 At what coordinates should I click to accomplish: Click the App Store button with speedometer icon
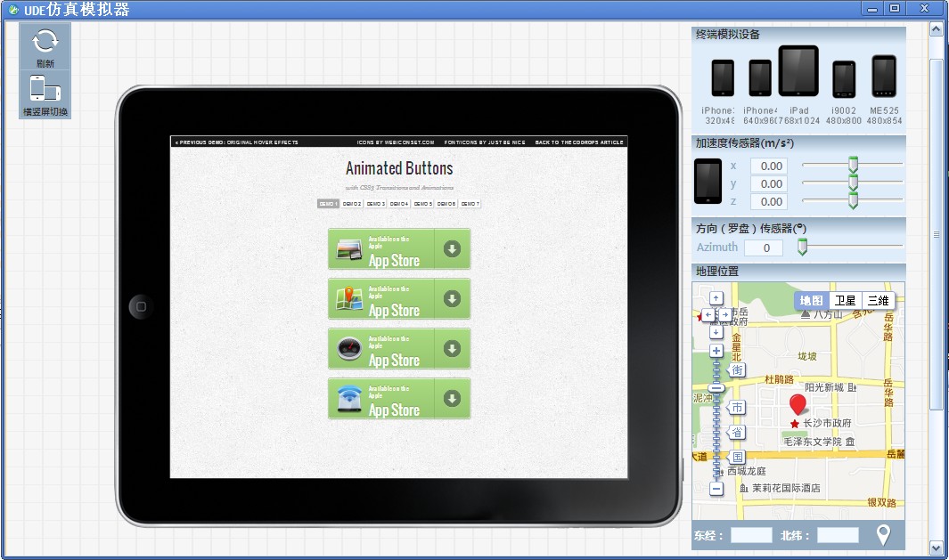[x=399, y=348]
